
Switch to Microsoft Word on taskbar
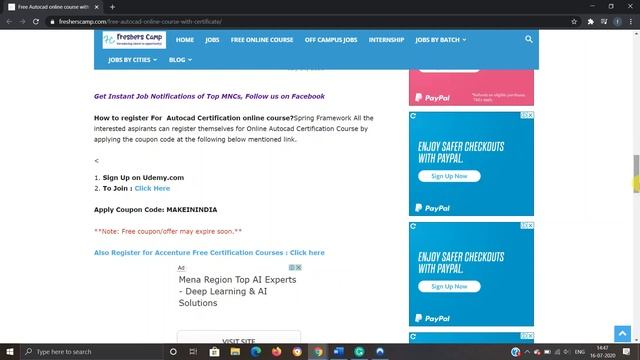coord(339,351)
